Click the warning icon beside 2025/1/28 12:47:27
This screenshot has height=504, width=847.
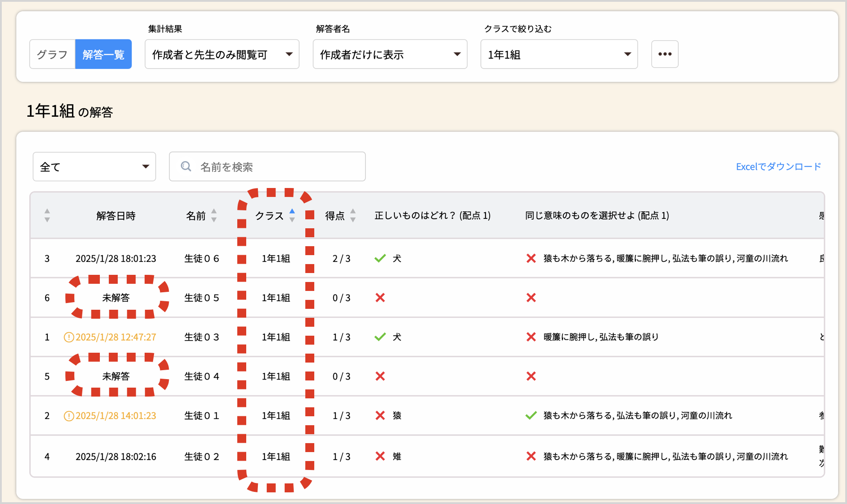pos(69,337)
